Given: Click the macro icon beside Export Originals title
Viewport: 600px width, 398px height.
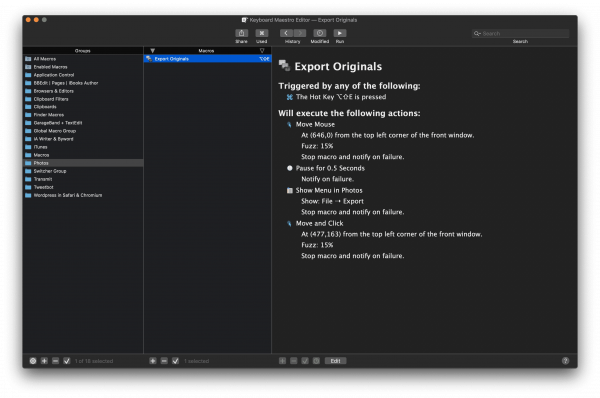Looking at the screenshot, I should pyautogui.click(x=284, y=65).
